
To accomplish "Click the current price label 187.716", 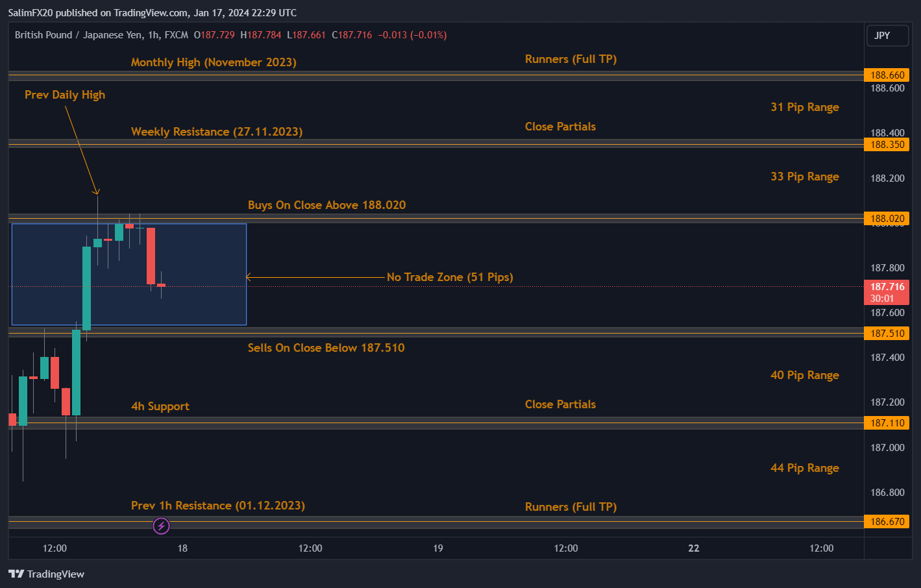I will tap(887, 287).
